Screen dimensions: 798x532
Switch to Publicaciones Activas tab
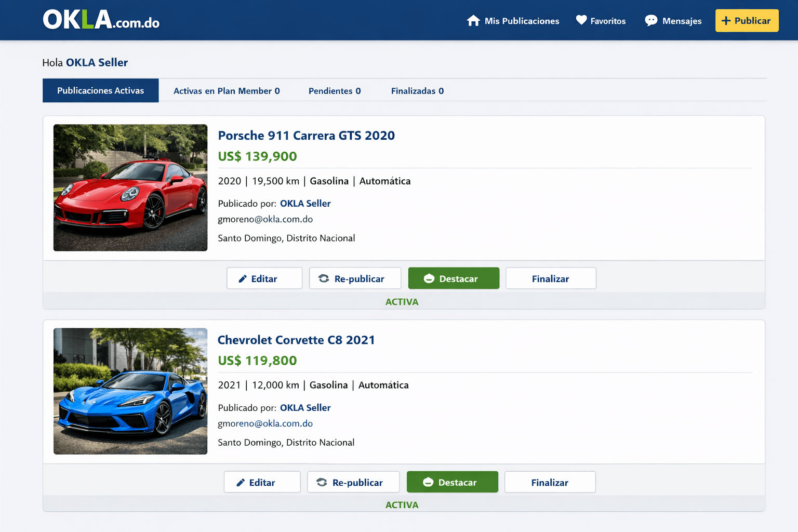pos(100,90)
